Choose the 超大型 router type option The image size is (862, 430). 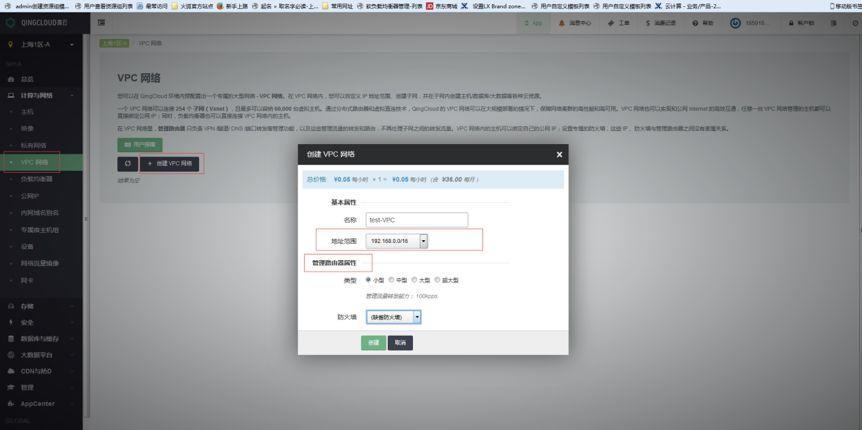point(437,281)
